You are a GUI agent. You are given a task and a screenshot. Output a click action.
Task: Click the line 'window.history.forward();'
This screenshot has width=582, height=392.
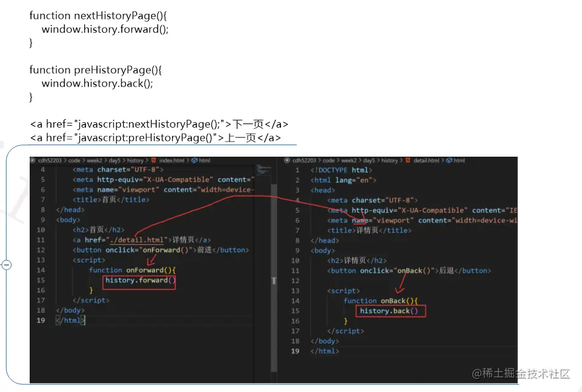click(x=105, y=29)
